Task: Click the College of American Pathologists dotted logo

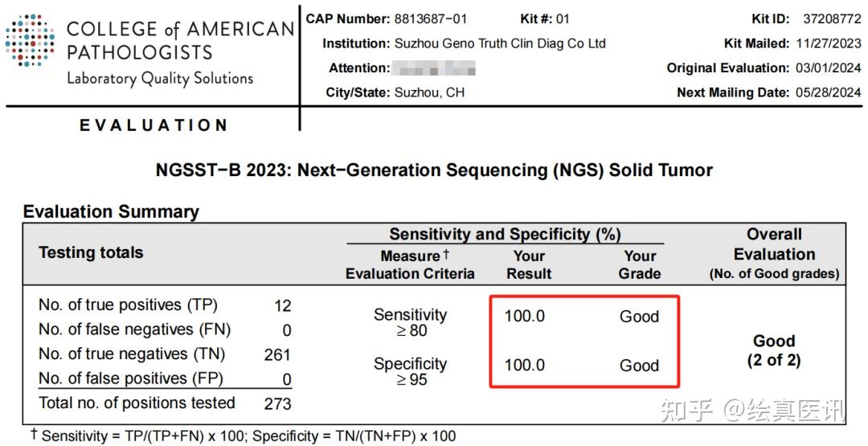Action: [30, 40]
